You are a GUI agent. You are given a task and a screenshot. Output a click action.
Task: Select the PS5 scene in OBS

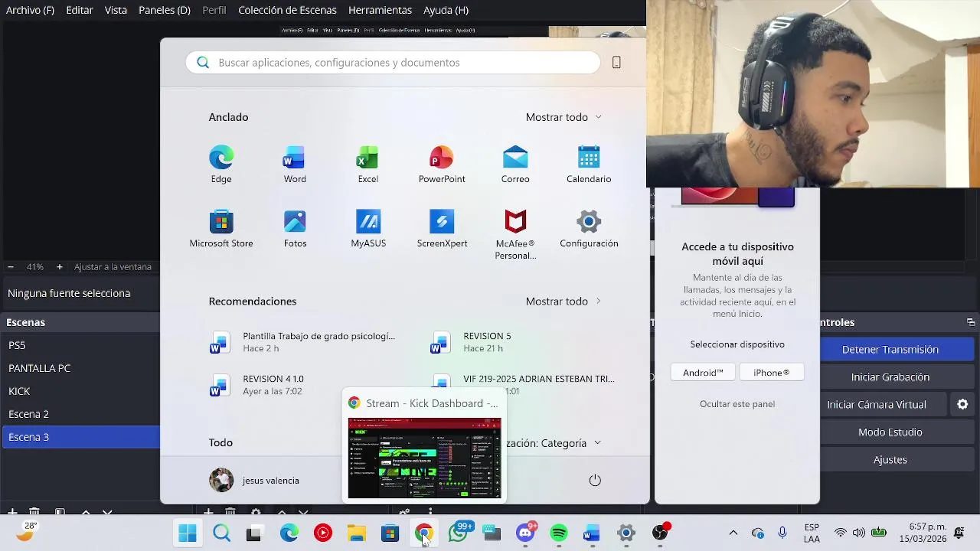click(x=80, y=345)
